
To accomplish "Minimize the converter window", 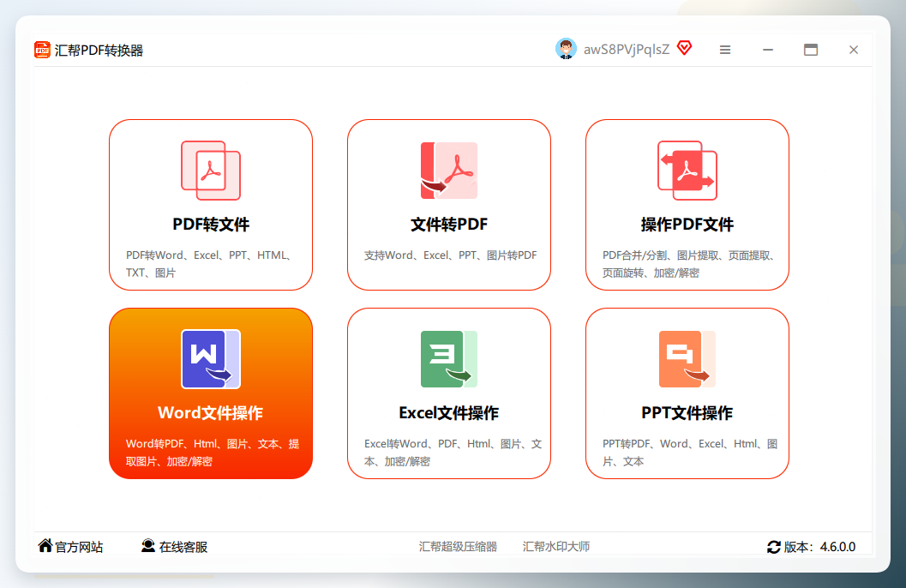I will tap(768, 51).
